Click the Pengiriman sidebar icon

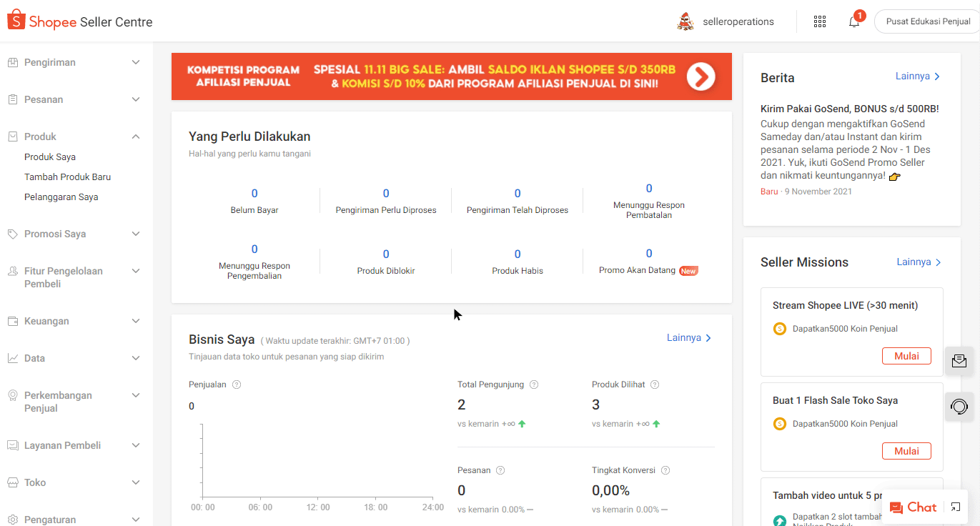(x=13, y=63)
